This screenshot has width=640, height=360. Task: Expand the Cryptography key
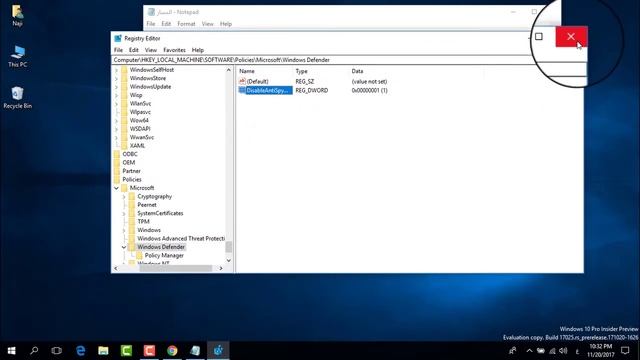(x=124, y=197)
